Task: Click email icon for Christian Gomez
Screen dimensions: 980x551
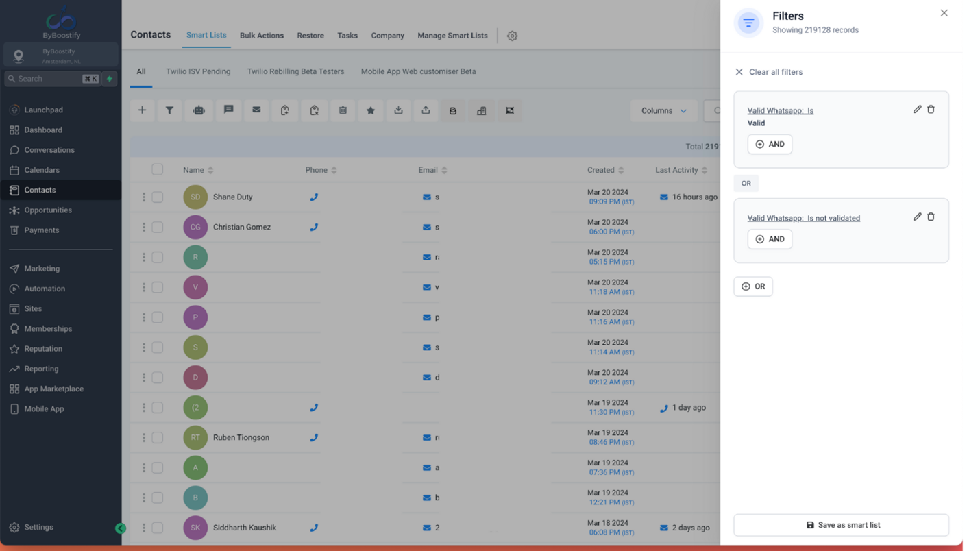Action: (x=427, y=228)
